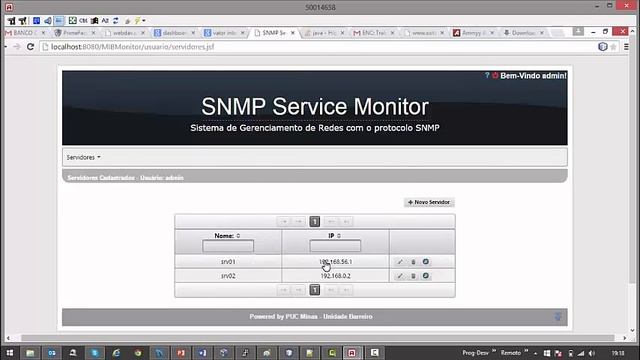Click last-page button in bottom paginator
This screenshot has width=640, height=360.
(x=346, y=290)
